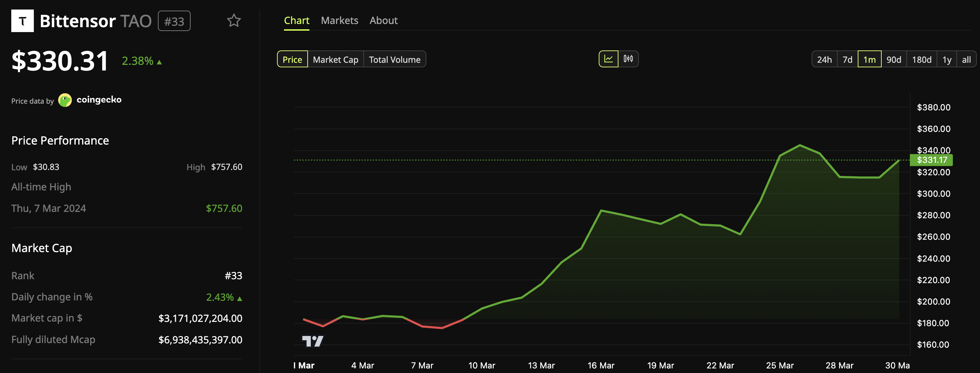Select the Chart tab

point(296,20)
